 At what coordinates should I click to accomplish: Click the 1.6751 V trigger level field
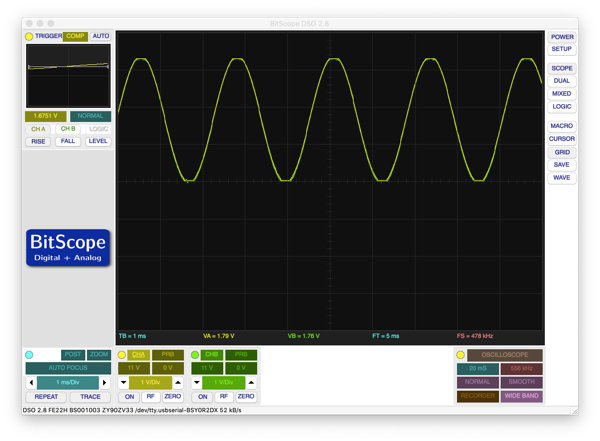[46, 116]
